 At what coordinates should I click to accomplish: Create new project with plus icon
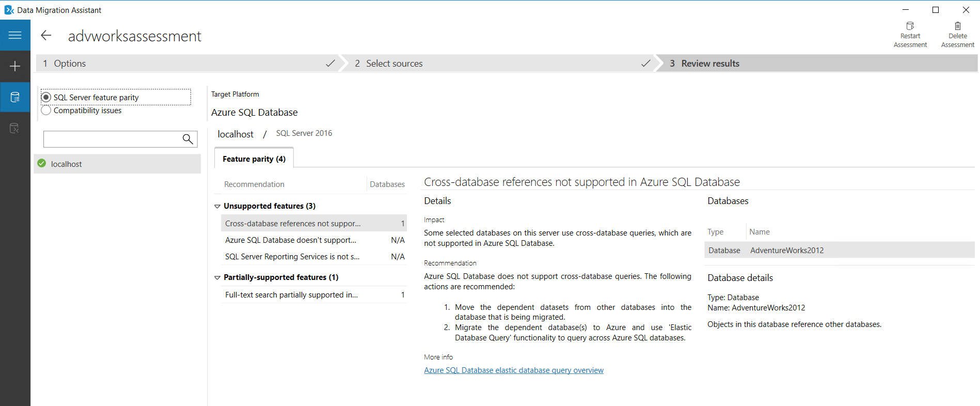pos(15,66)
